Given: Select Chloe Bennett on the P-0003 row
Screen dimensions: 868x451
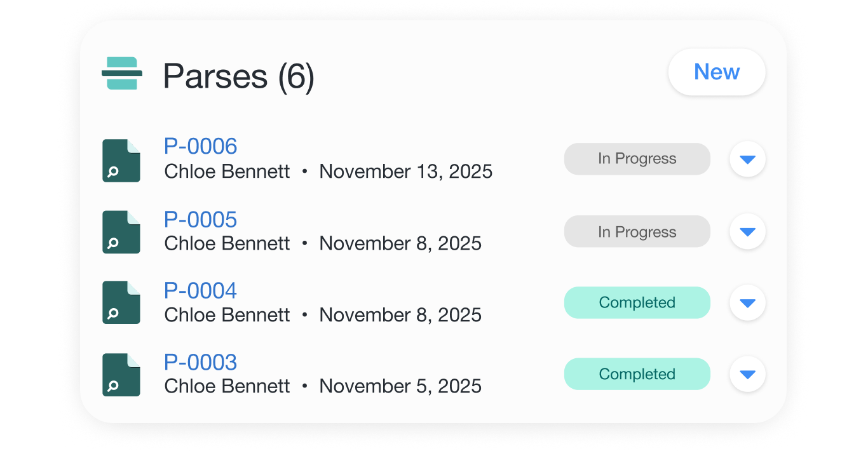Looking at the screenshot, I should pyautogui.click(x=227, y=386).
